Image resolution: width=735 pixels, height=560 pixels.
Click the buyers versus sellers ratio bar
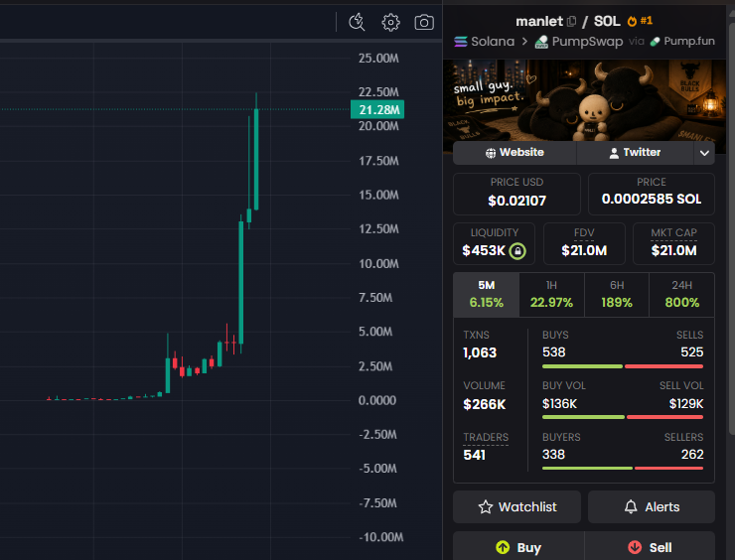click(x=623, y=468)
